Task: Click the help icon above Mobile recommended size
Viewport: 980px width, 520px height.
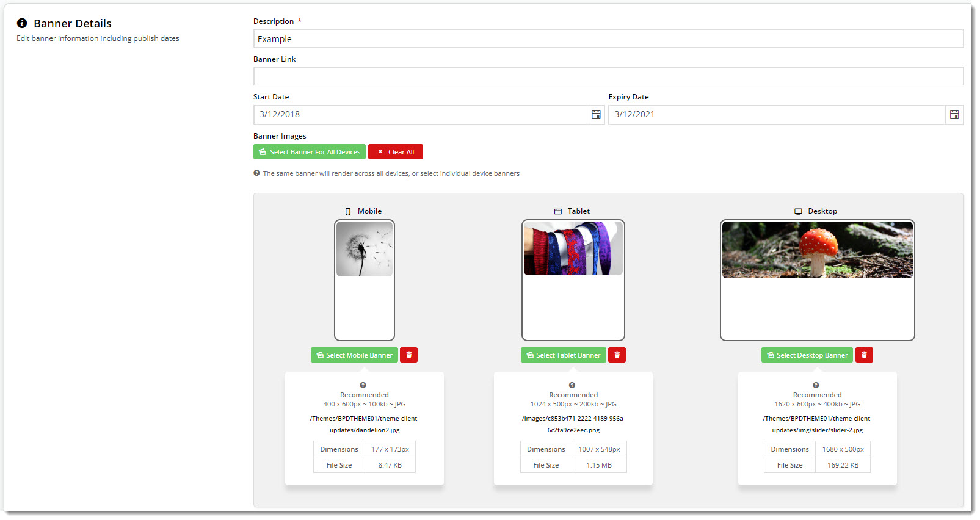Action: pyautogui.click(x=363, y=385)
